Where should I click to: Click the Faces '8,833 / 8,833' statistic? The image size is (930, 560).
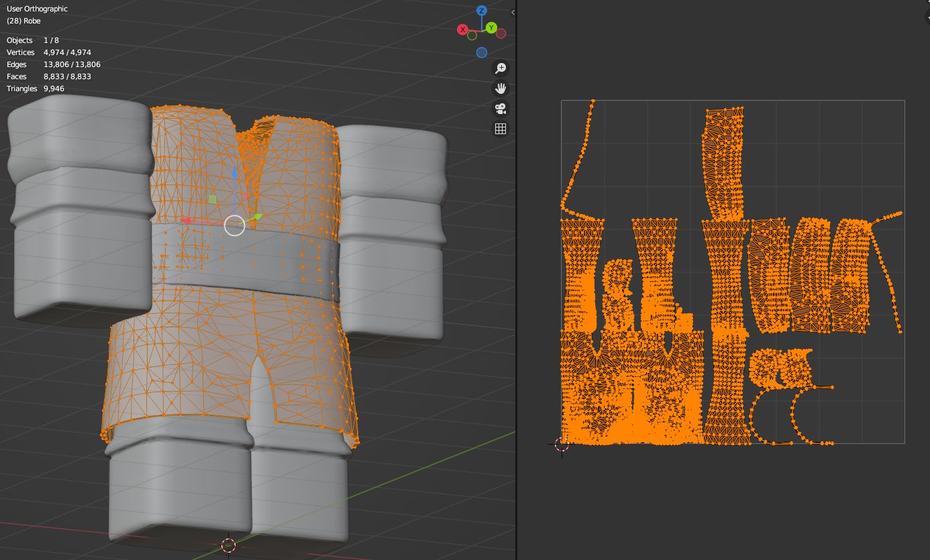click(x=67, y=76)
